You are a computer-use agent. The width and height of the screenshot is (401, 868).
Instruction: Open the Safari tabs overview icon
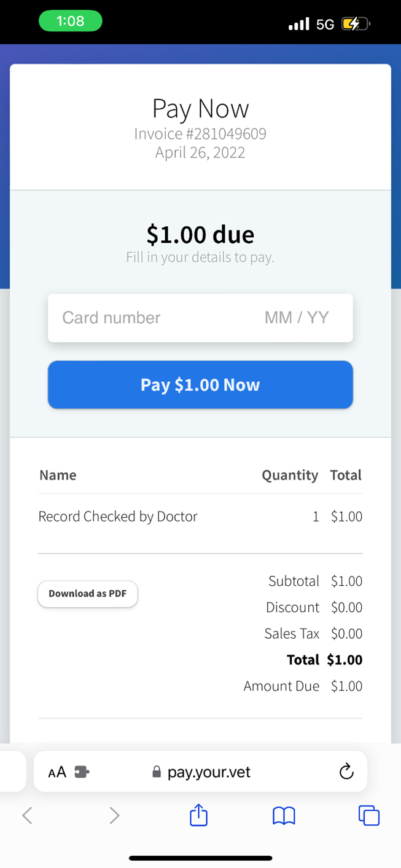tap(368, 815)
